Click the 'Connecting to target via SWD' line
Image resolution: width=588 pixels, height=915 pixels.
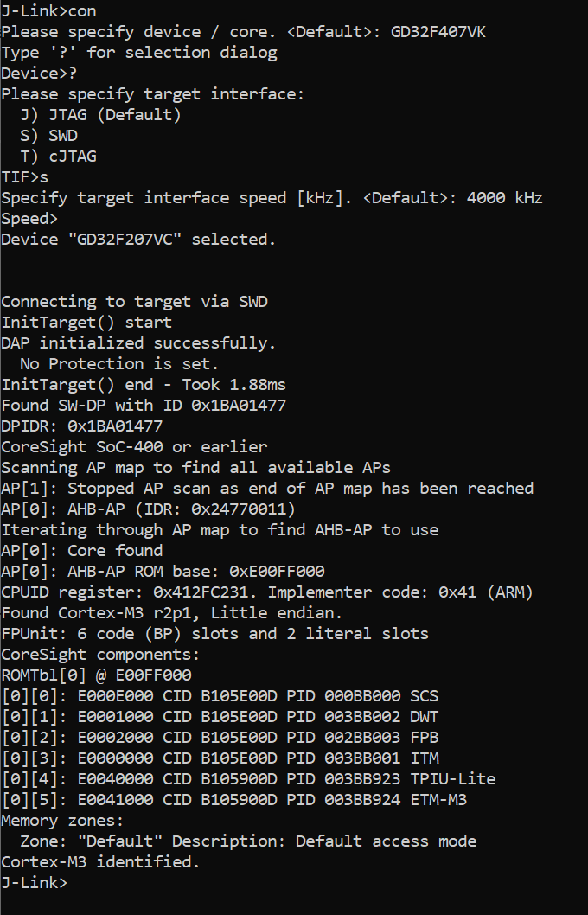[134, 302]
